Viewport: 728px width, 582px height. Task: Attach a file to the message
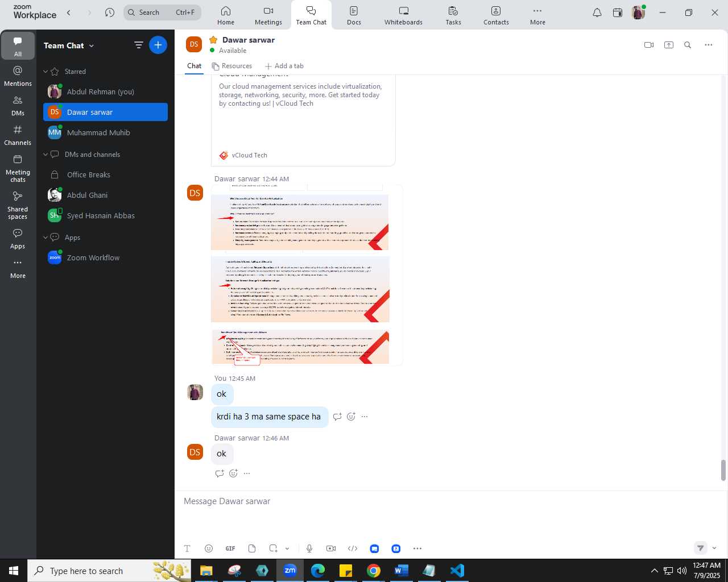click(x=252, y=548)
